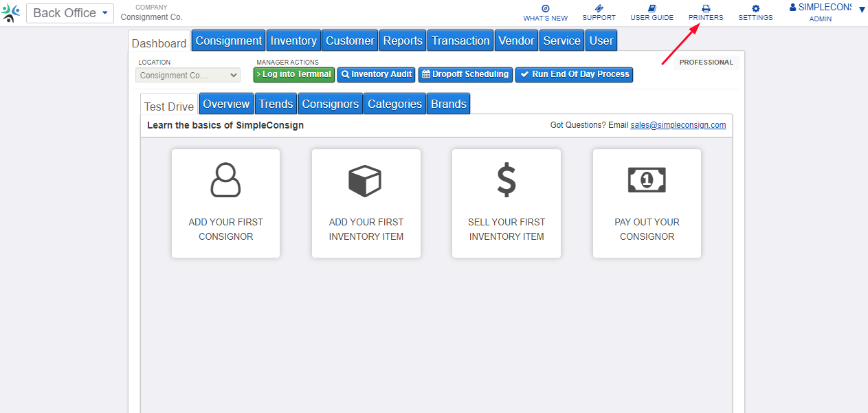Click Add Your First Inventory Item text
The width and height of the screenshot is (868, 413).
[x=366, y=230]
